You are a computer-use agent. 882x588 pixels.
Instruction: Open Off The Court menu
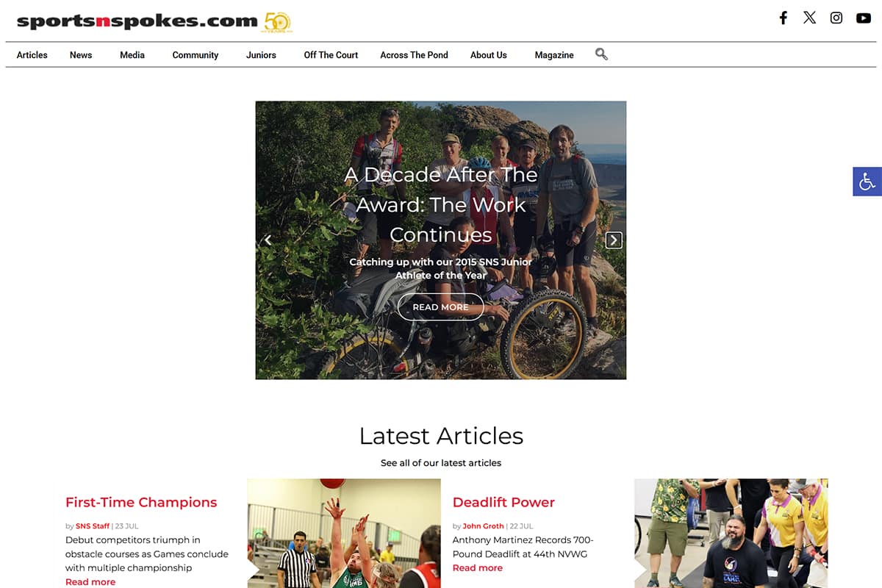tap(331, 55)
